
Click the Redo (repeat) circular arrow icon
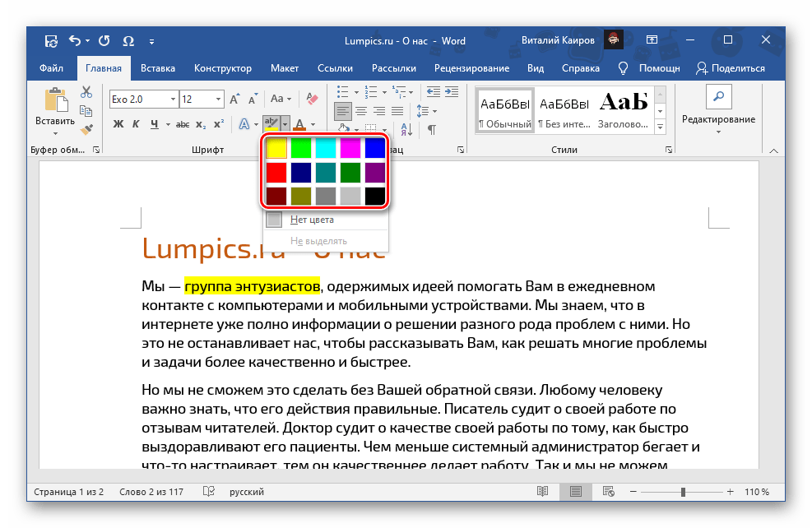click(104, 40)
